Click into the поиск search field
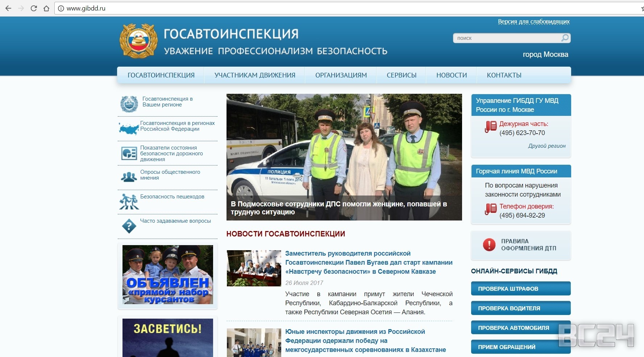The height and width of the screenshot is (357, 644). click(507, 38)
